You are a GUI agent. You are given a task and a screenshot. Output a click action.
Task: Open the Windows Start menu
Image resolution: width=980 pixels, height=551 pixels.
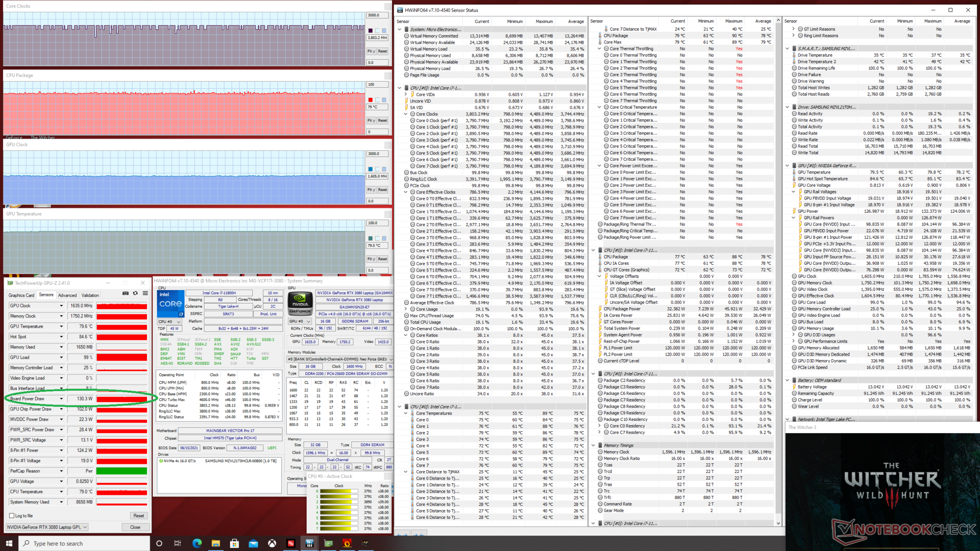[9, 543]
